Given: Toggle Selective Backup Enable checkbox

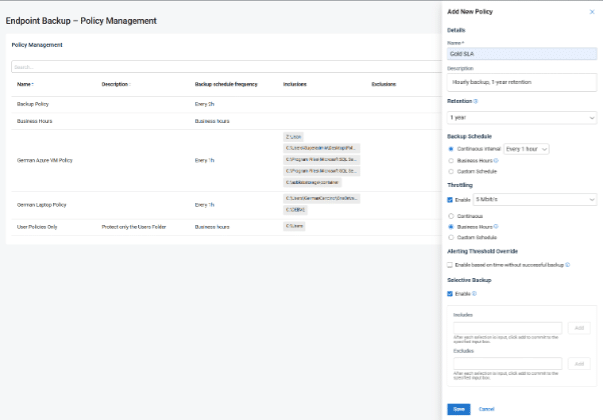Looking at the screenshot, I should (450, 294).
